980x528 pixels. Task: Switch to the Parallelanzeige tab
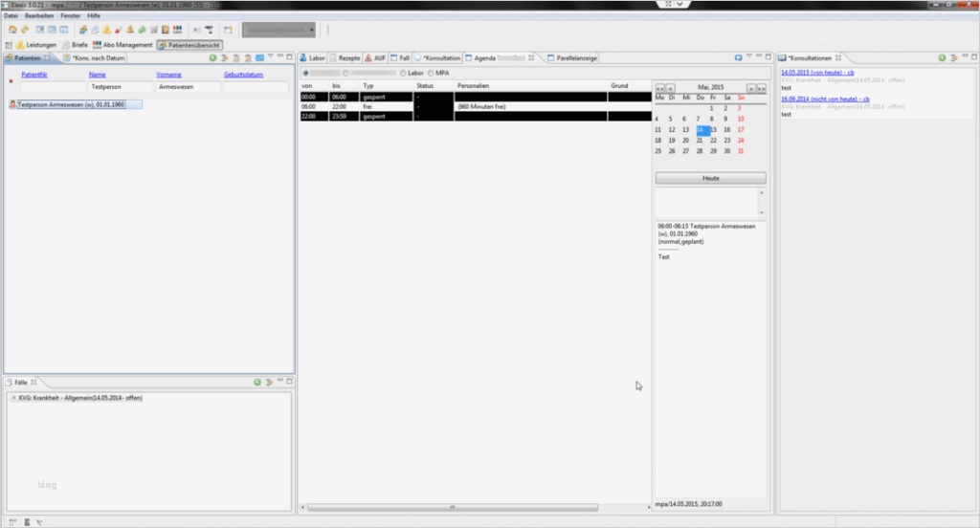(572, 57)
